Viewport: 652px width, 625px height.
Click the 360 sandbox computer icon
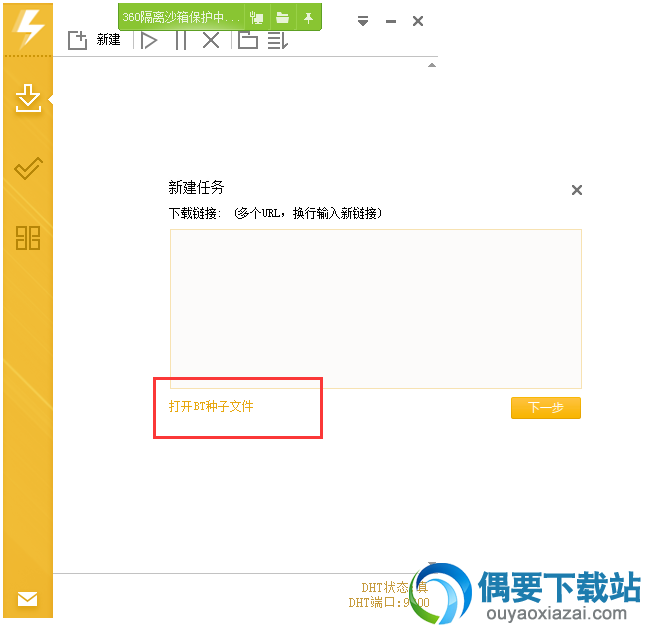click(x=257, y=18)
